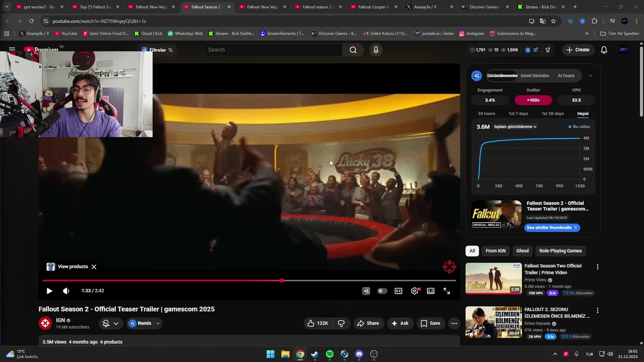
Task: Close the View products overlay
Action: [x=94, y=267]
